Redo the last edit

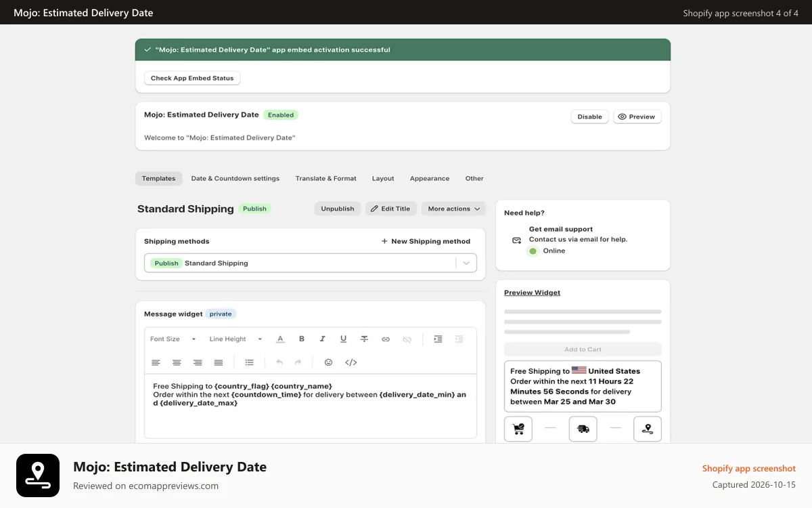coord(298,362)
